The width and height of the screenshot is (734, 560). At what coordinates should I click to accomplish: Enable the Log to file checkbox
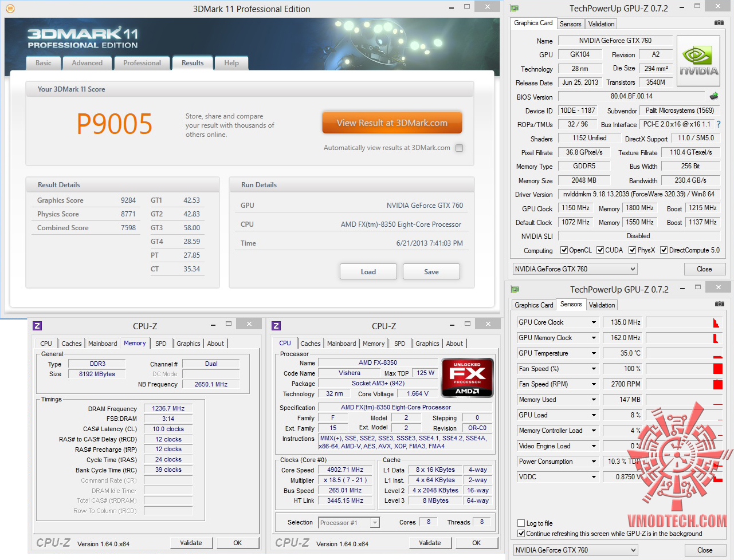tap(521, 523)
